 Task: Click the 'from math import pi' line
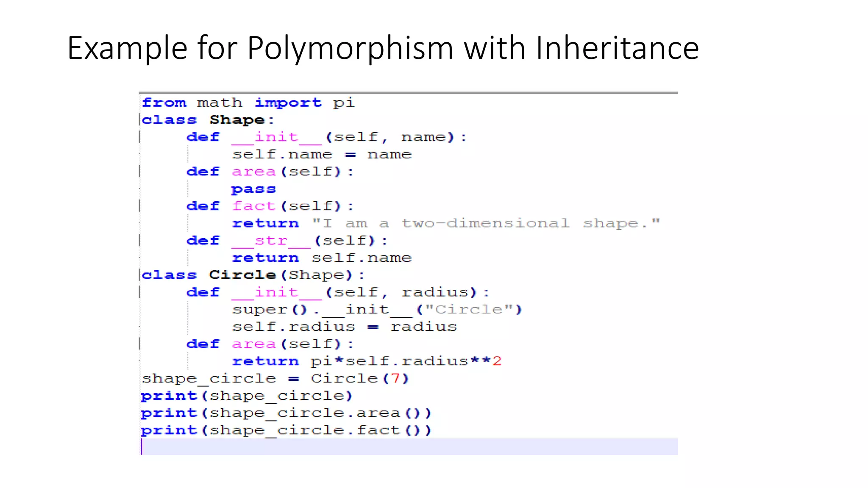[x=248, y=103]
